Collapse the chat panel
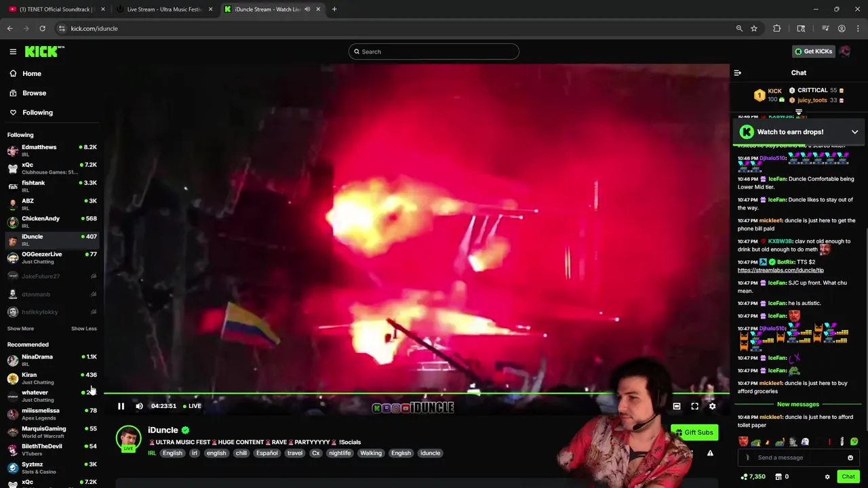Screen dimensions: 868x488 (738, 73)
